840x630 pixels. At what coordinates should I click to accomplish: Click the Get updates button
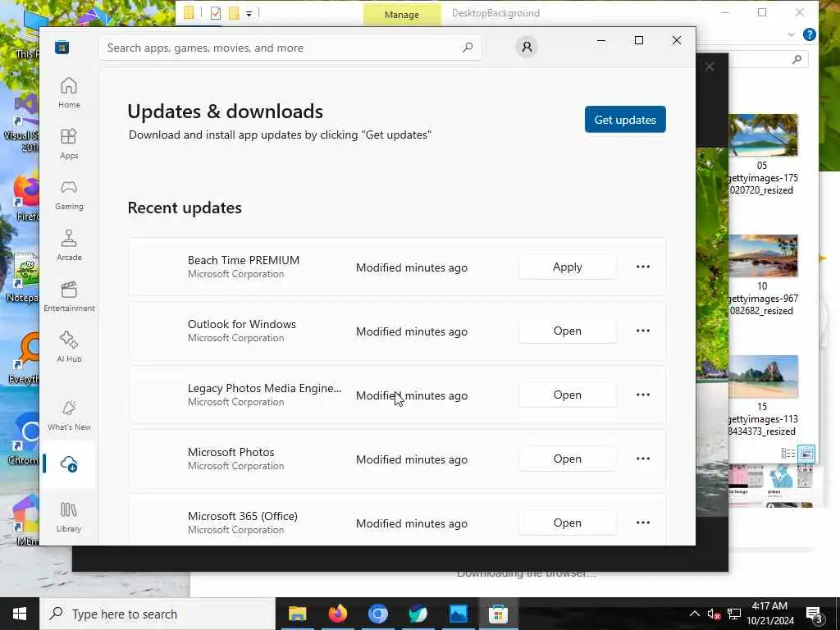pos(625,120)
